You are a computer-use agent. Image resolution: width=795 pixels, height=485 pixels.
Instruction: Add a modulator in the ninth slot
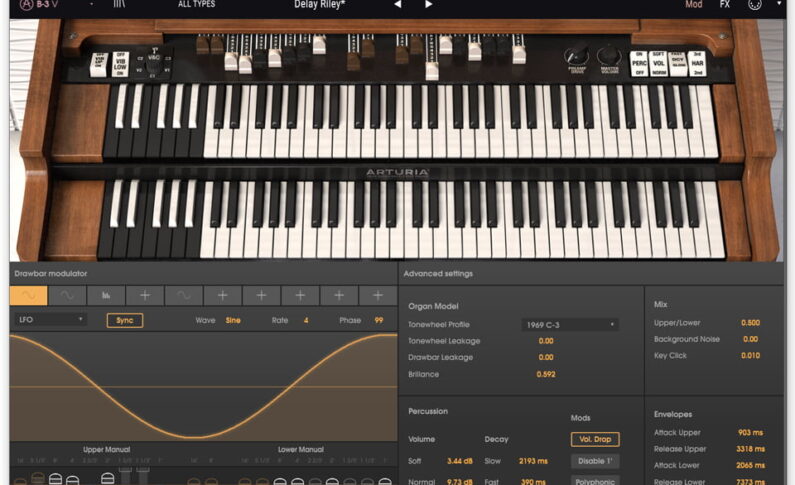click(339, 295)
